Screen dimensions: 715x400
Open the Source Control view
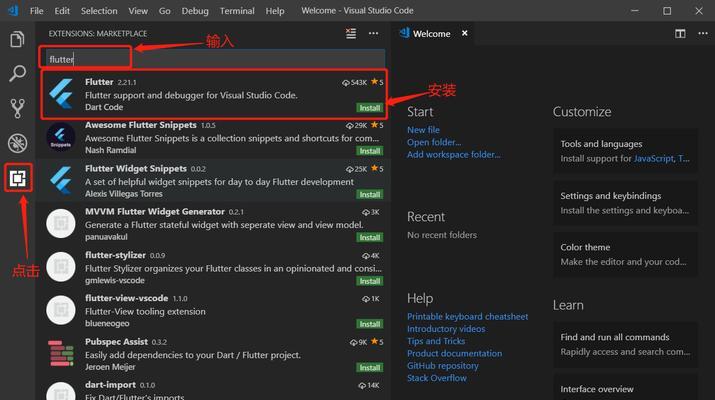click(x=17, y=109)
